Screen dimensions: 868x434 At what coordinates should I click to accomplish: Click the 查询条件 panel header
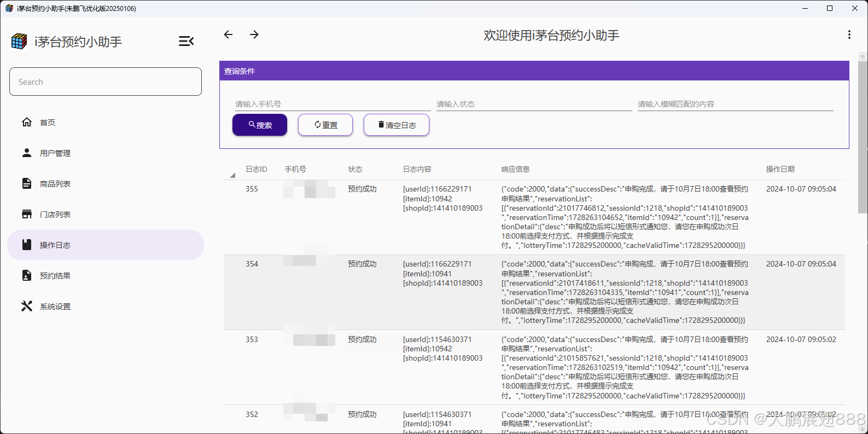[534, 71]
